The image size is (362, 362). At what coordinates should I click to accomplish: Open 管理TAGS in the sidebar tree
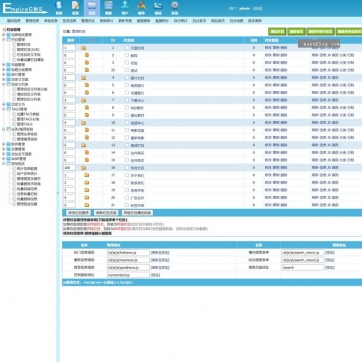(x=25, y=124)
